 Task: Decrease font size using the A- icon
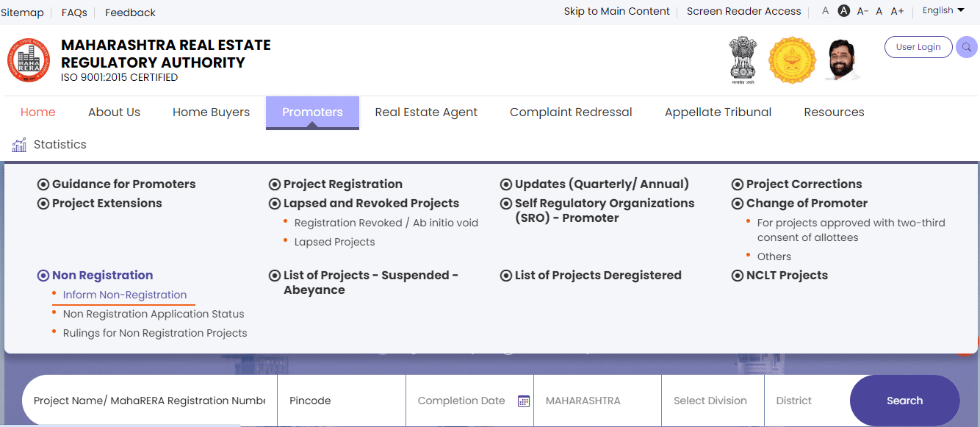coord(861,10)
